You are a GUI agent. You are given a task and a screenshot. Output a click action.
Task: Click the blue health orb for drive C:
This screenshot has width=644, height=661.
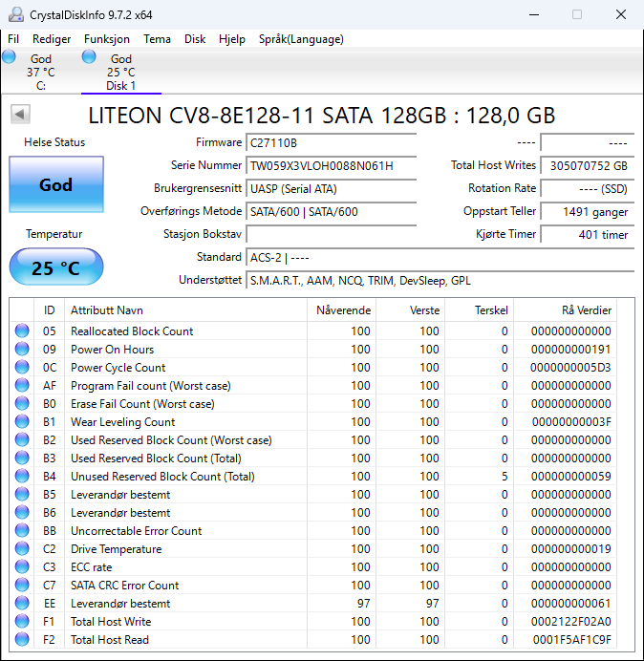[9, 56]
